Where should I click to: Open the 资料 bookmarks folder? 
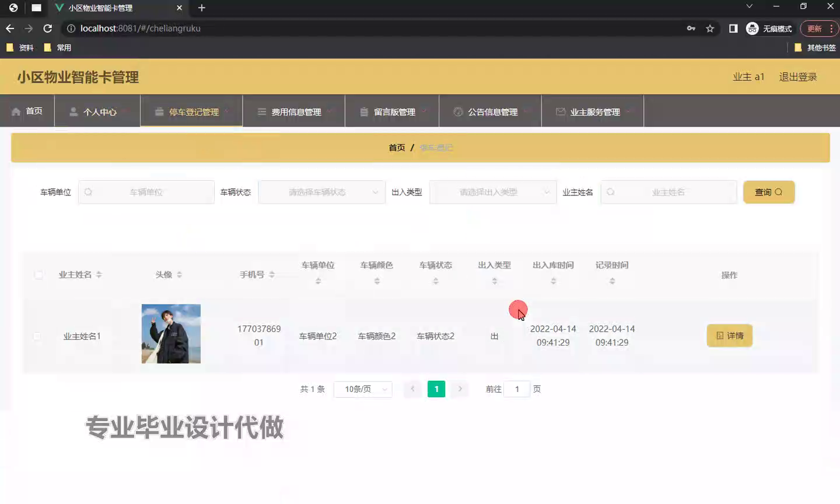tap(20, 48)
